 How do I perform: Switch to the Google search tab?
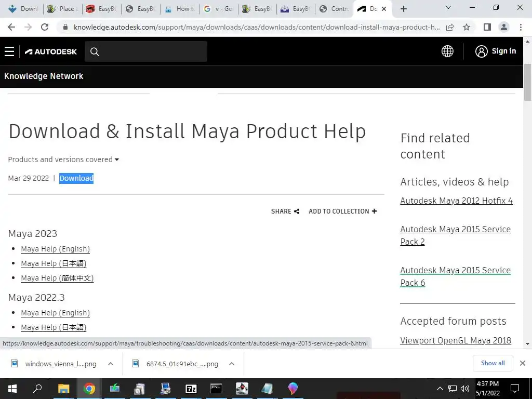point(219,9)
